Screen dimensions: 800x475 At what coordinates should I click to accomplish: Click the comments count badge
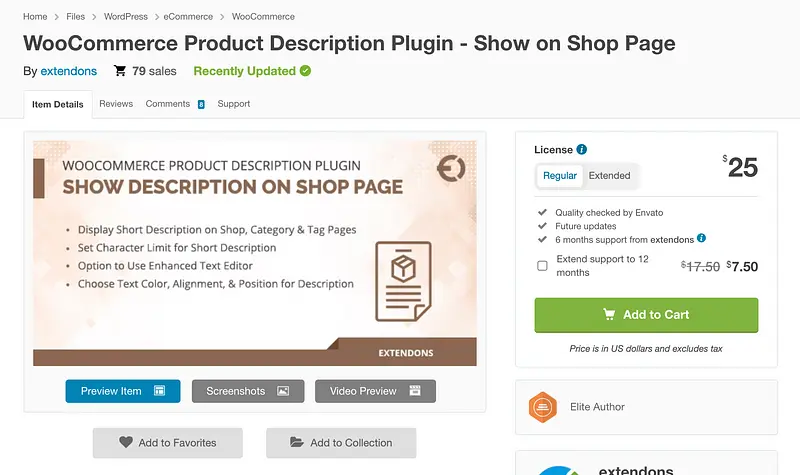201,104
